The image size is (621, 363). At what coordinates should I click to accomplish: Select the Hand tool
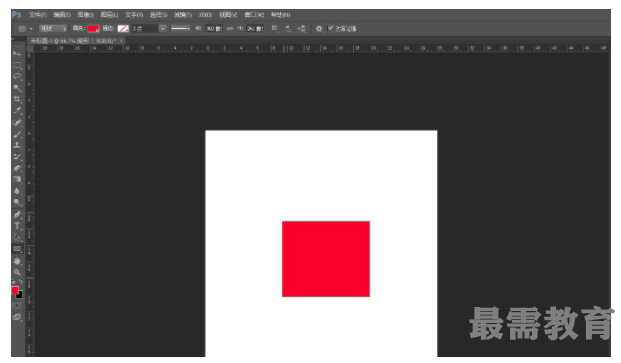pos(17,261)
